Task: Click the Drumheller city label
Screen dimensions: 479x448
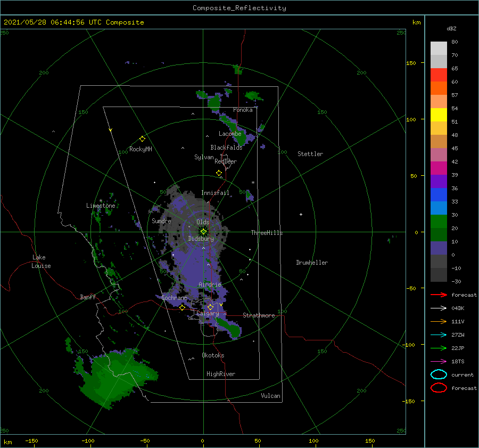Action: [312, 263]
